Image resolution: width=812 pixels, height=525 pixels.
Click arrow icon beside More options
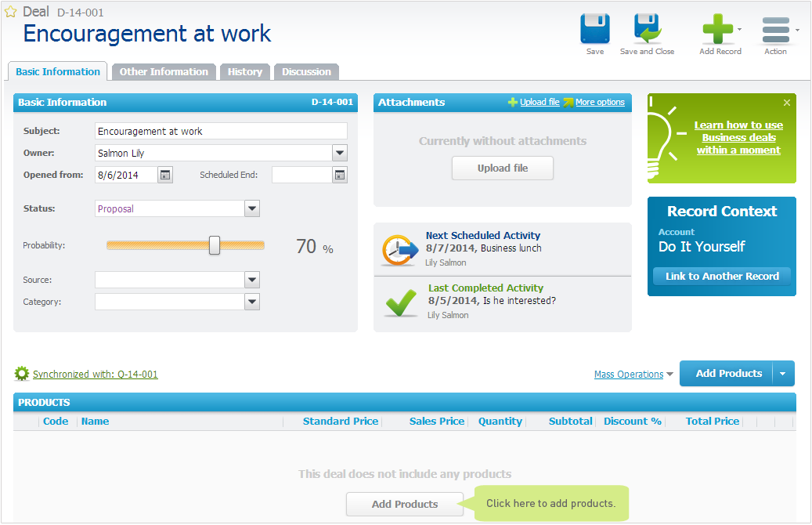click(x=568, y=102)
